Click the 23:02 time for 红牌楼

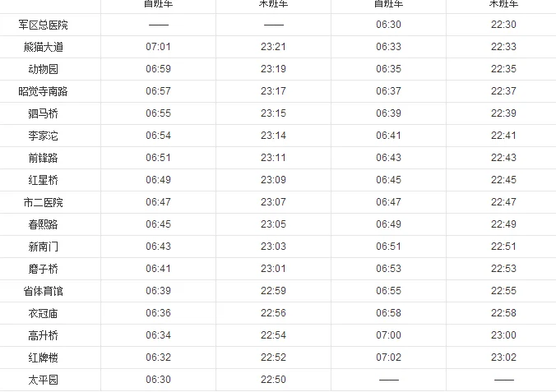[x=503, y=357]
